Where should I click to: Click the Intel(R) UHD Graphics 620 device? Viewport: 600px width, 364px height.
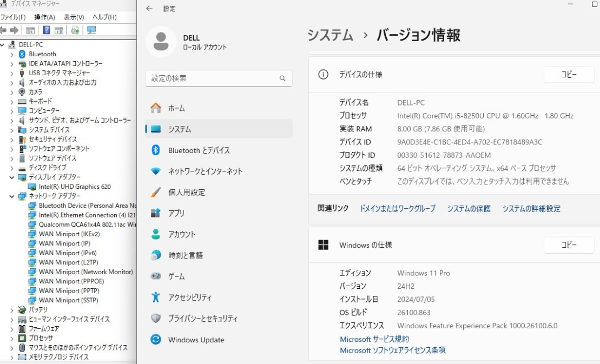click(74, 187)
